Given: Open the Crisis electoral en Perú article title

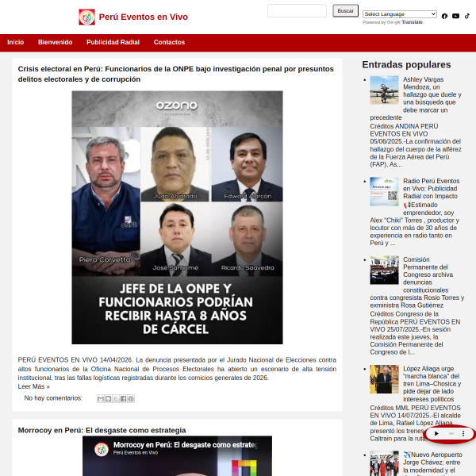Looking at the screenshot, I should tap(176, 74).
